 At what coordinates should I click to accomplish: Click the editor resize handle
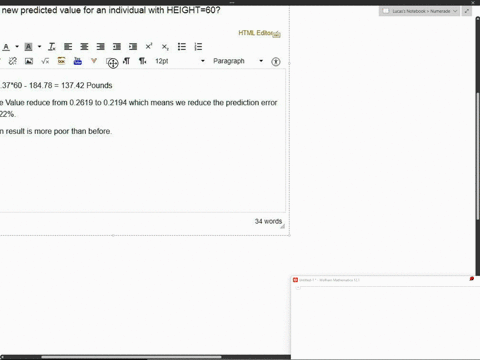point(283,226)
